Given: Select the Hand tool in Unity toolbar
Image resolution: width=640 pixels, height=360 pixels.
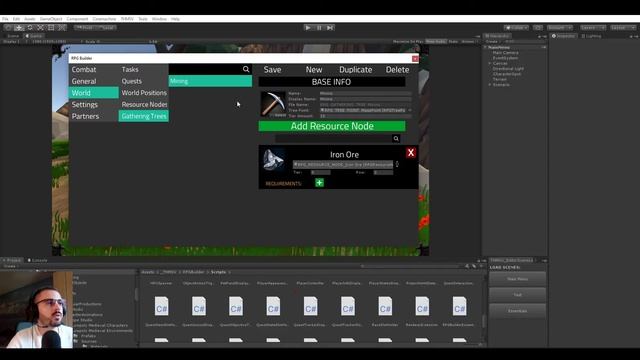Looking at the screenshot, I should 8,27.
